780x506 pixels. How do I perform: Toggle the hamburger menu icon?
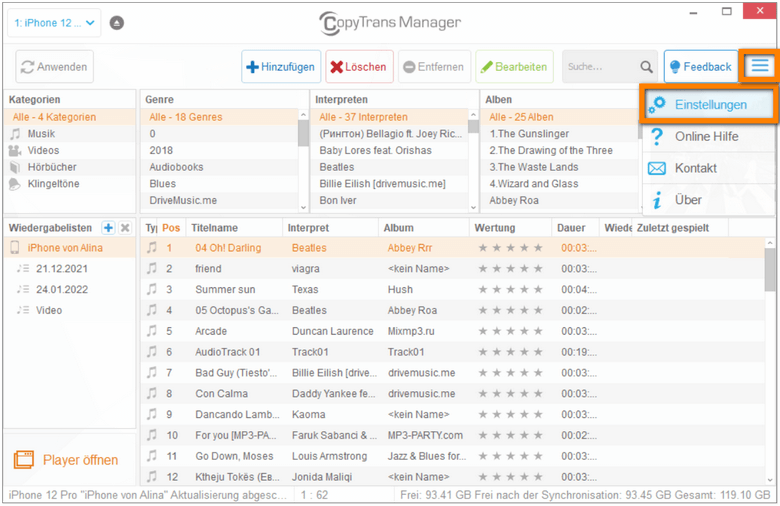760,65
